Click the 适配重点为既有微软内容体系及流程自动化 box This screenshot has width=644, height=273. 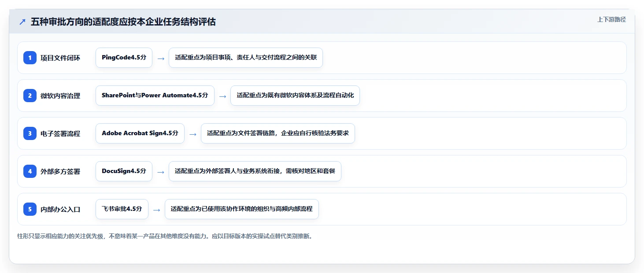tap(295, 96)
